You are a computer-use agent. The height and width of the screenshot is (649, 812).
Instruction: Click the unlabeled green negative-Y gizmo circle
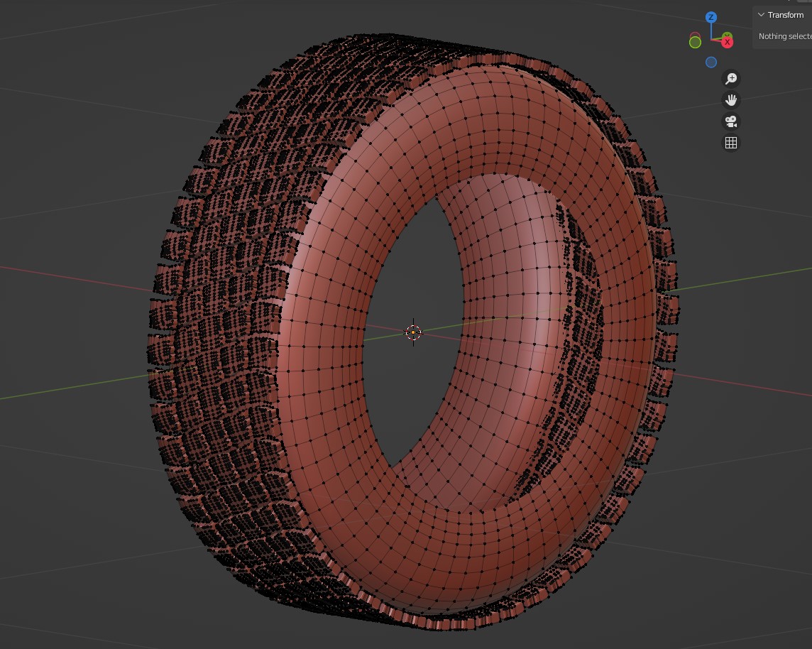pos(696,42)
